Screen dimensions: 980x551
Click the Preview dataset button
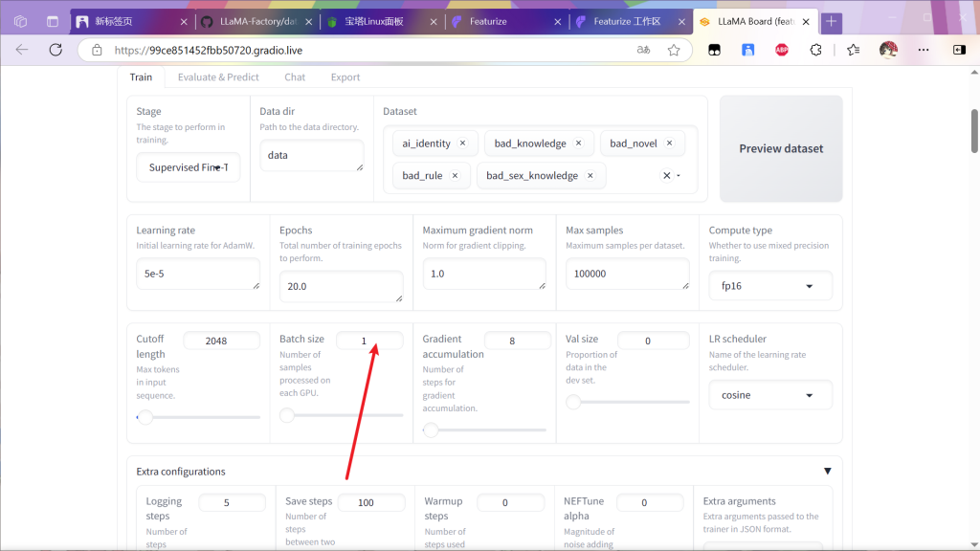[x=781, y=148]
